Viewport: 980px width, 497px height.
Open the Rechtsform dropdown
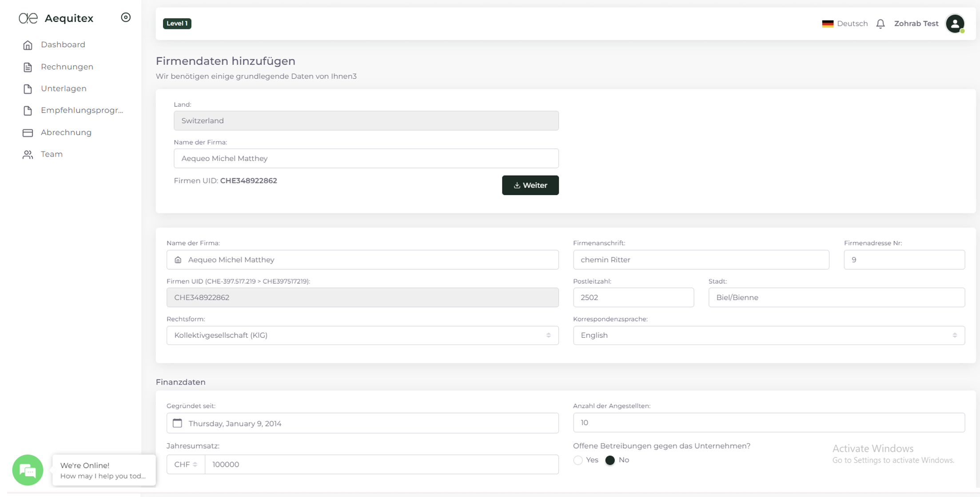(x=362, y=335)
